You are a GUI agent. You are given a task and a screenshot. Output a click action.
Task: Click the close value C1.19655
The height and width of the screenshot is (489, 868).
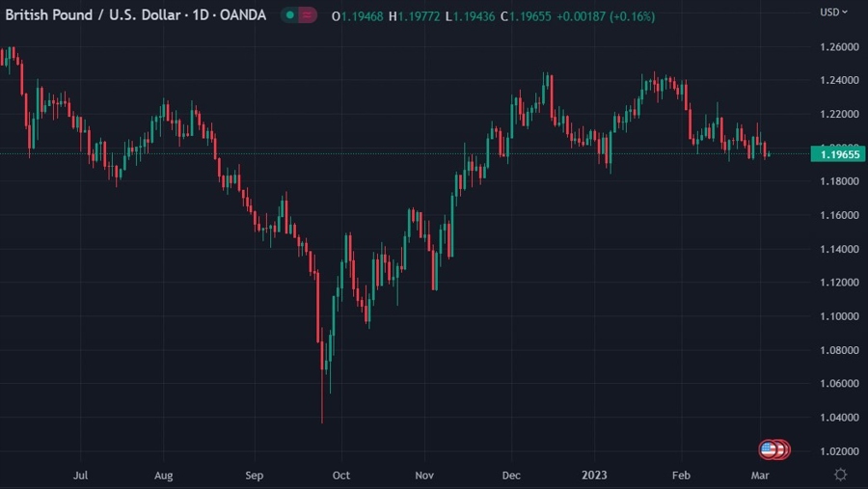[x=526, y=16]
